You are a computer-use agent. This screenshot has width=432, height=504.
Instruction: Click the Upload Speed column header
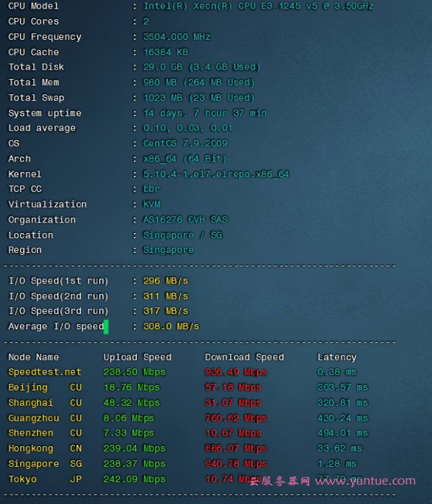pyautogui.click(x=137, y=357)
